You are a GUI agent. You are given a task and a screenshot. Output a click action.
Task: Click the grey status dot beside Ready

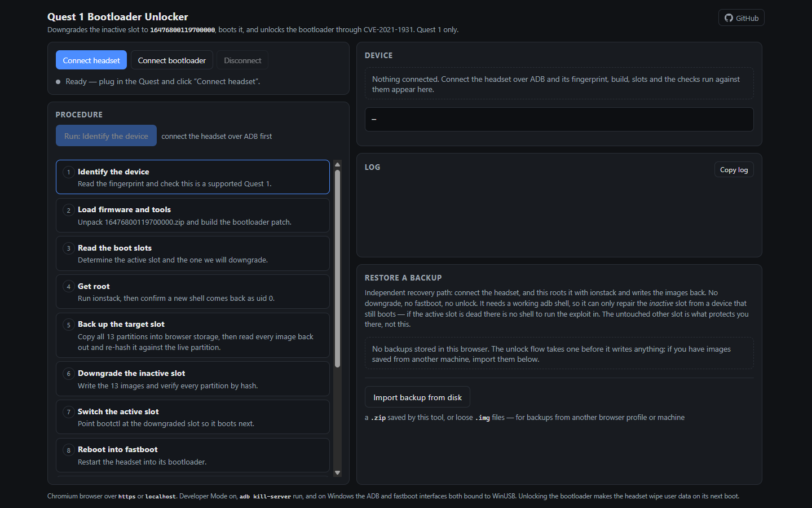coord(58,82)
